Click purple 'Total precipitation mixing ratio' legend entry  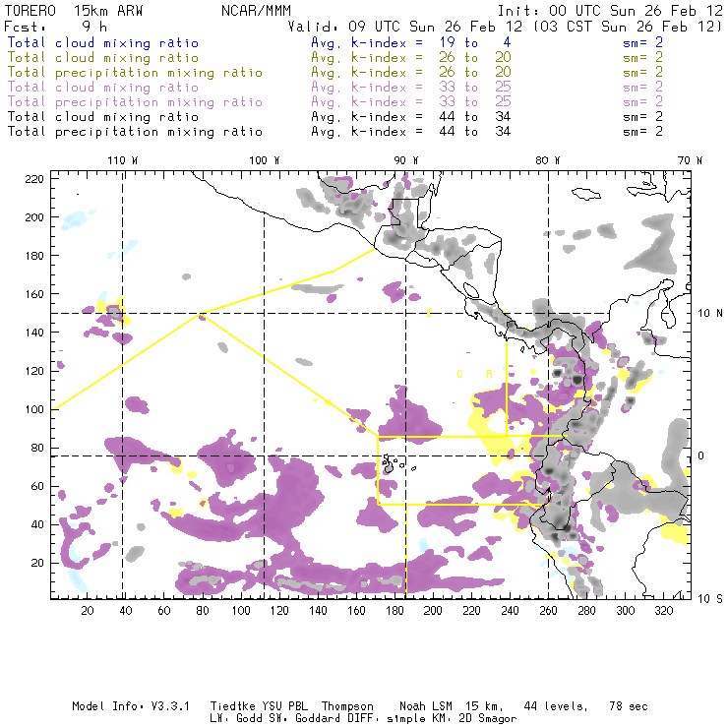135,101
